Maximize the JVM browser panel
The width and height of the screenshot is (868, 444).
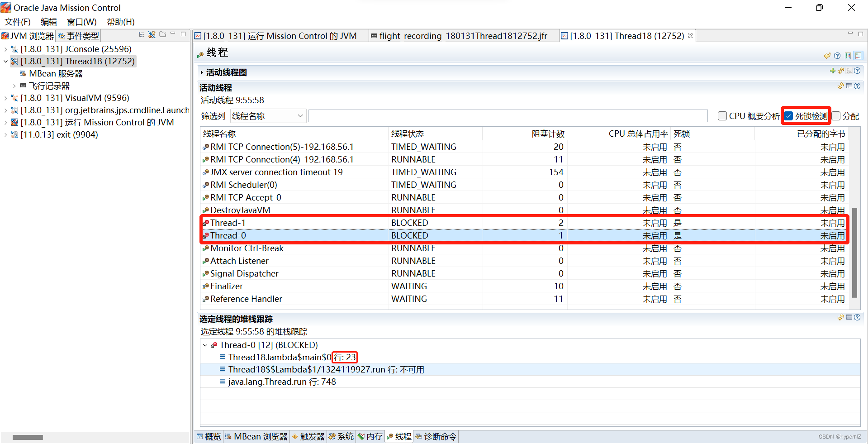[183, 34]
